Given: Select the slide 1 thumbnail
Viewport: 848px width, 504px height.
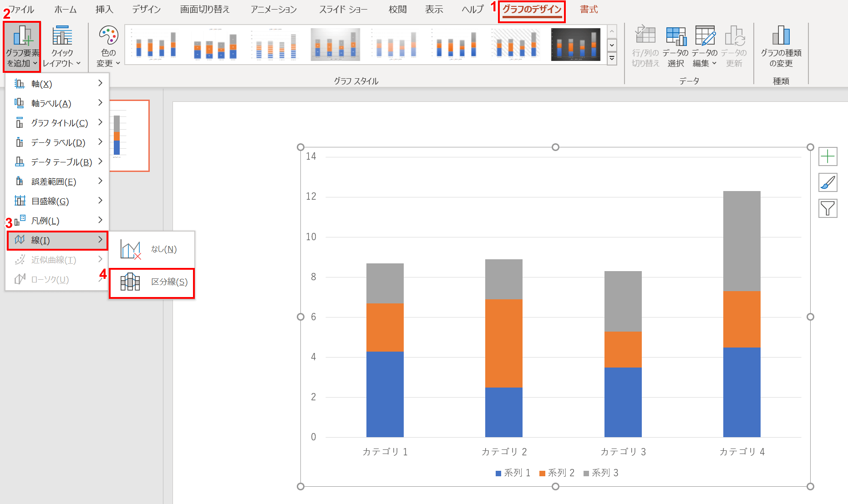Looking at the screenshot, I should (x=129, y=136).
